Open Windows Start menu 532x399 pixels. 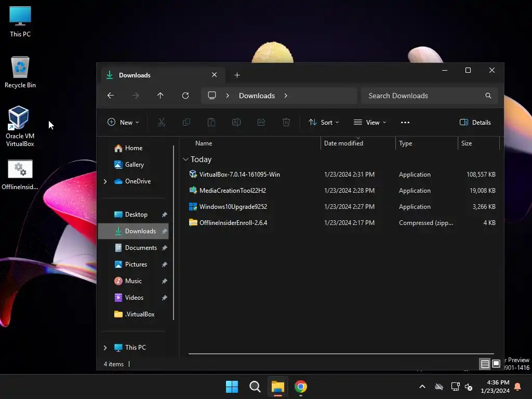(x=232, y=387)
